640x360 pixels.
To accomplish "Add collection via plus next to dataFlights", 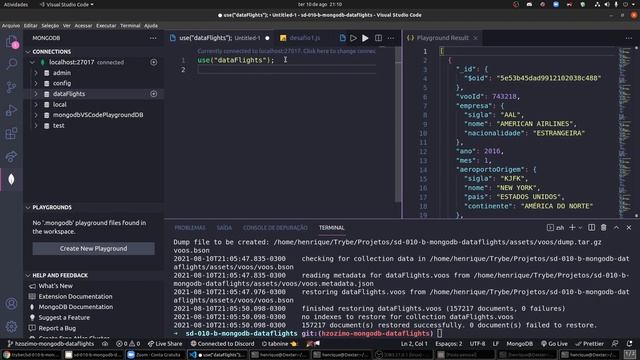I will click(153, 94).
